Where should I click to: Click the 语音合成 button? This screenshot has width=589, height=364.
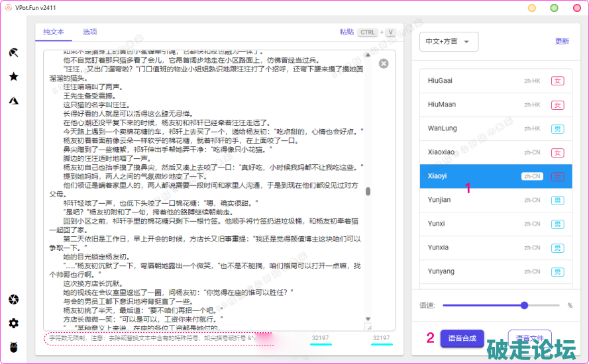462,338
